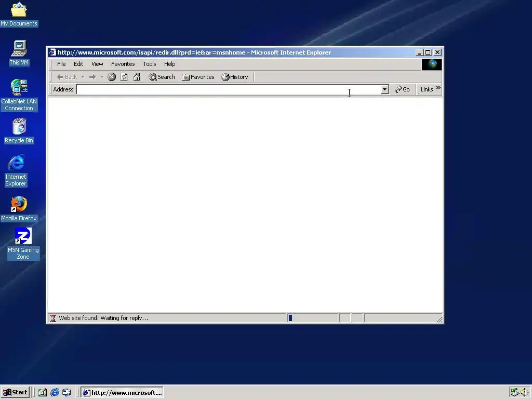Click the Show Desktop quick launch icon
The image size is (532, 399).
(x=43, y=393)
